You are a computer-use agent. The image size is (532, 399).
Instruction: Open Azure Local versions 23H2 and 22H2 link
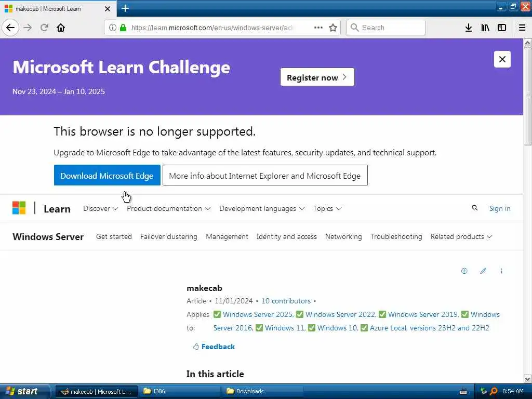click(x=430, y=328)
